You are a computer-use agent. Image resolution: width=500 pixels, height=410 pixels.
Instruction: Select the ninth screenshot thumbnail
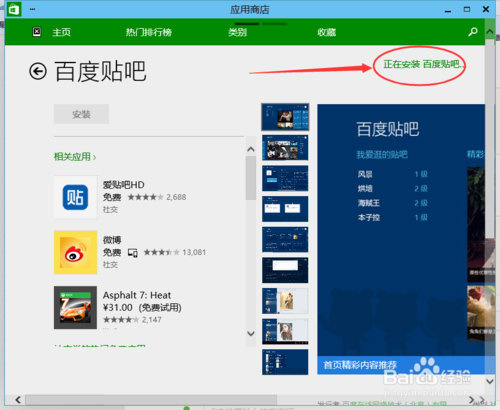pos(285,362)
